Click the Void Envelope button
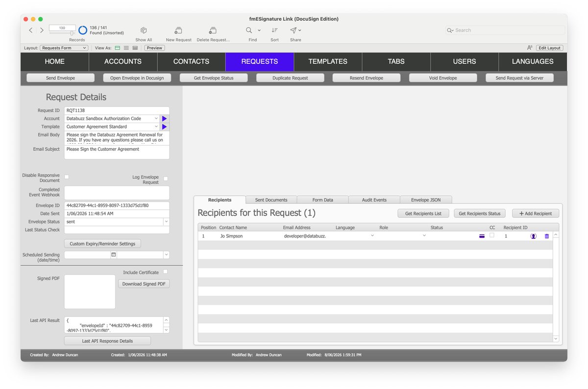This screenshot has height=389, width=588. [443, 78]
